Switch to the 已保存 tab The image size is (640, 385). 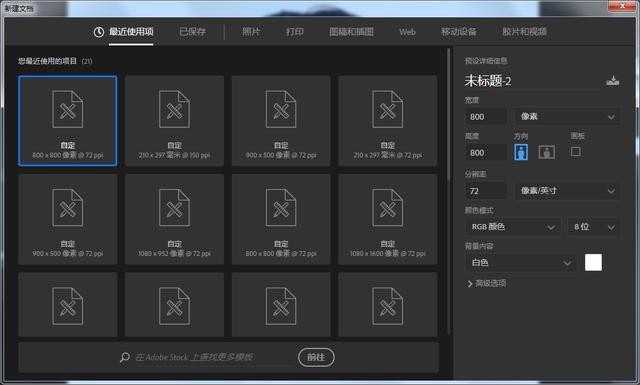[x=193, y=31]
